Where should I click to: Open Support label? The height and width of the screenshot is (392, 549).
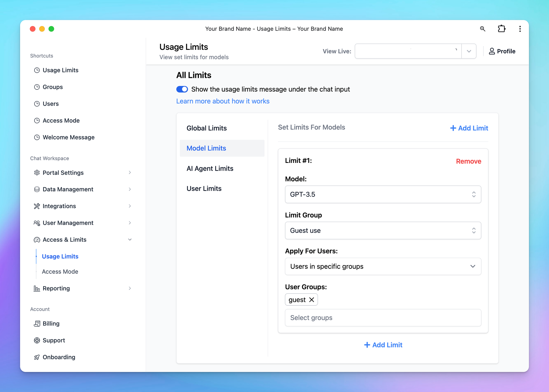54,340
